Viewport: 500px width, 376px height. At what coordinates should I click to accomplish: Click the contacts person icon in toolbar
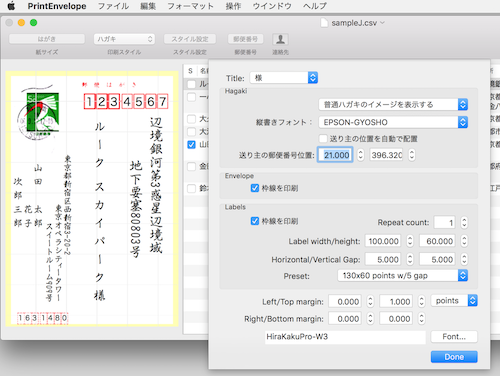coord(280,39)
